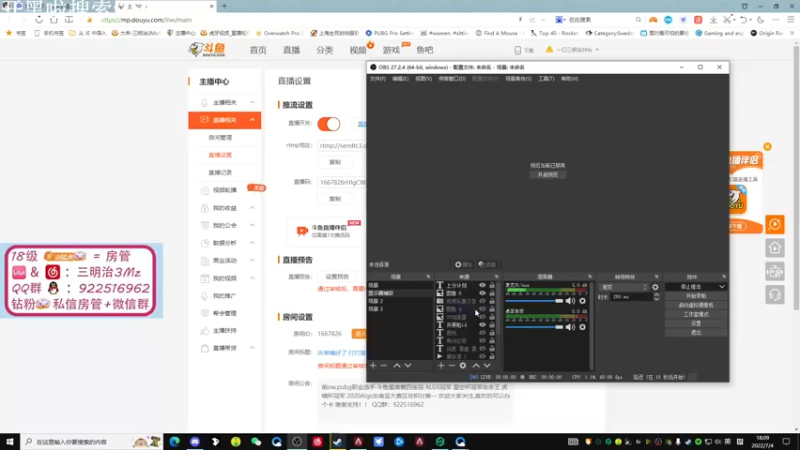This screenshot has height=450, width=800.
Task: Open transition properties gear next to 渐变
Action: [x=655, y=287]
